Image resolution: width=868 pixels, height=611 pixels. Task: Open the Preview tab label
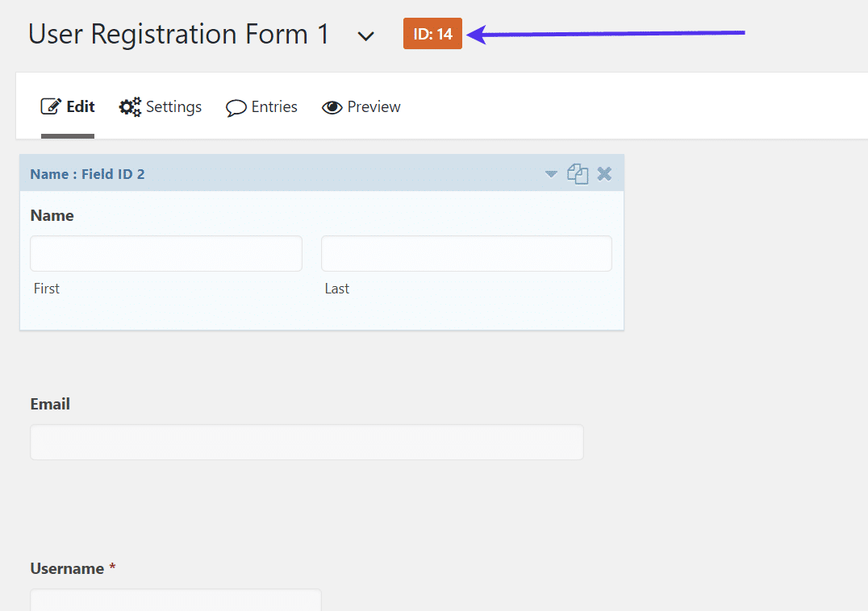pyautogui.click(x=373, y=106)
